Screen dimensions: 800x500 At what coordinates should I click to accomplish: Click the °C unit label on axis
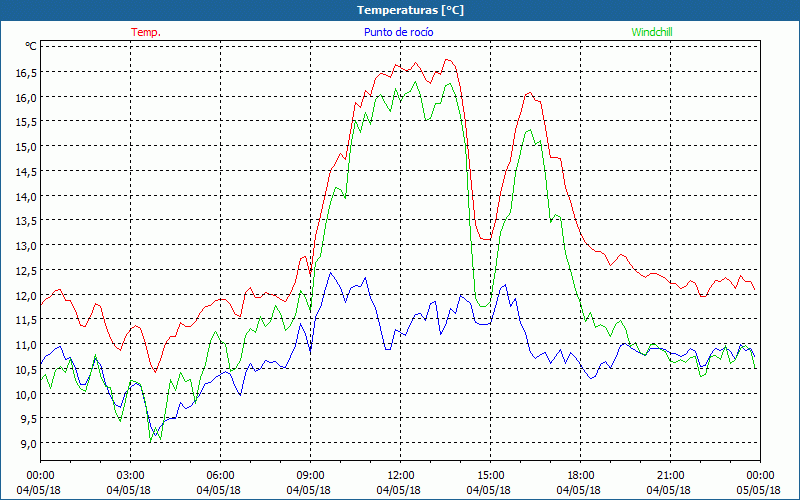[31, 46]
